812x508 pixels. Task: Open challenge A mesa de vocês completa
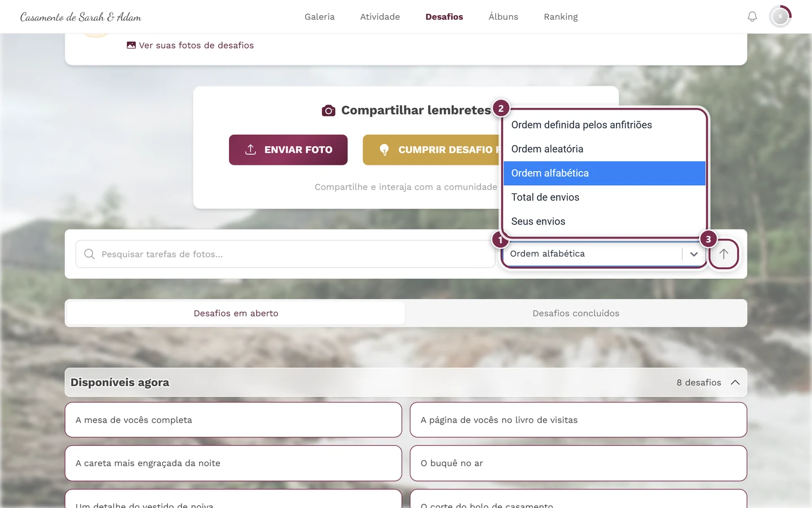(233, 420)
